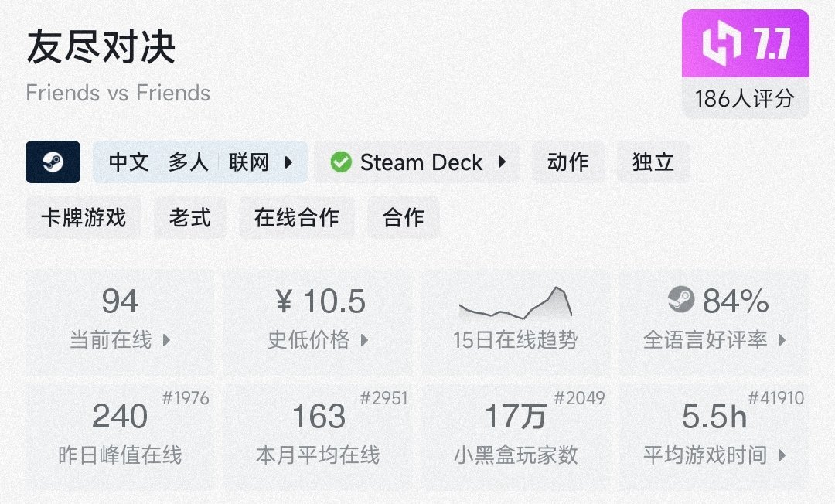Expand the 史低价格 lowest price arrow
Screen dimensions: 835x504
(x=365, y=340)
